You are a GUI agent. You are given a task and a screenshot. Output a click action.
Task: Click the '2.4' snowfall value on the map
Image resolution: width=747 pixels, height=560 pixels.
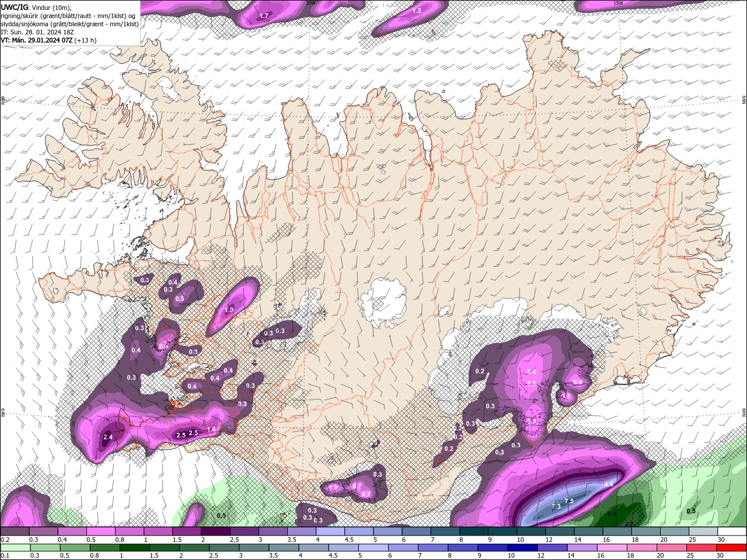click(x=108, y=437)
